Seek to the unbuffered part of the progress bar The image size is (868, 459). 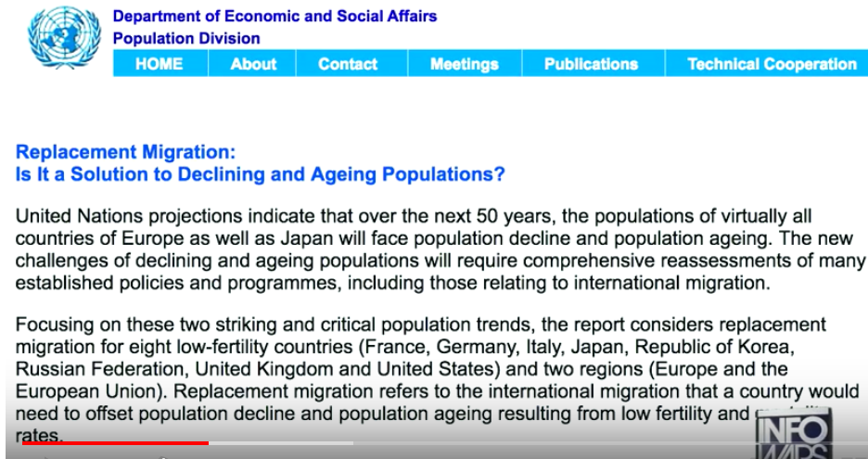point(556,443)
